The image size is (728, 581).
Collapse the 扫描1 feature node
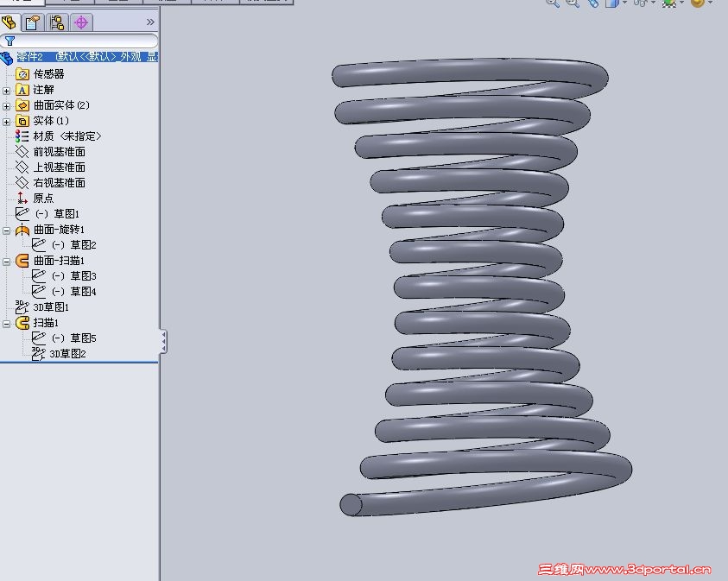coord(6,324)
